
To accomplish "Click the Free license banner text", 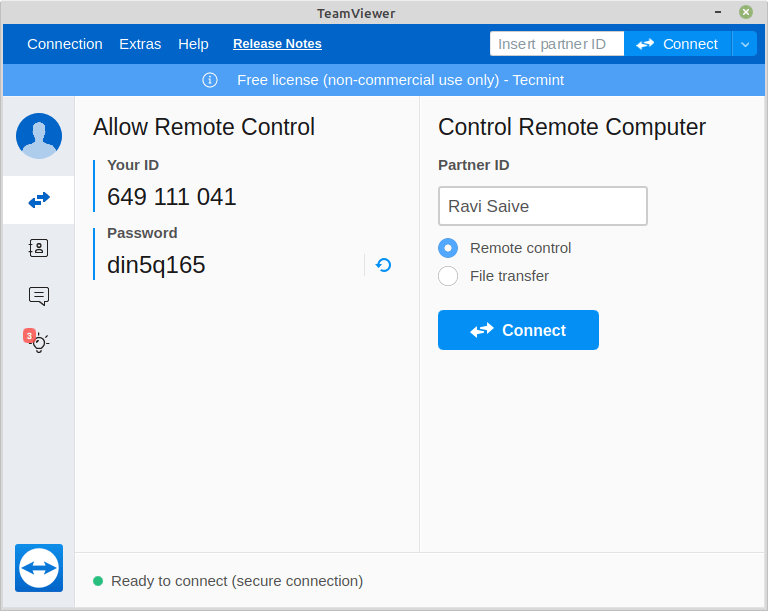I will click(400, 80).
